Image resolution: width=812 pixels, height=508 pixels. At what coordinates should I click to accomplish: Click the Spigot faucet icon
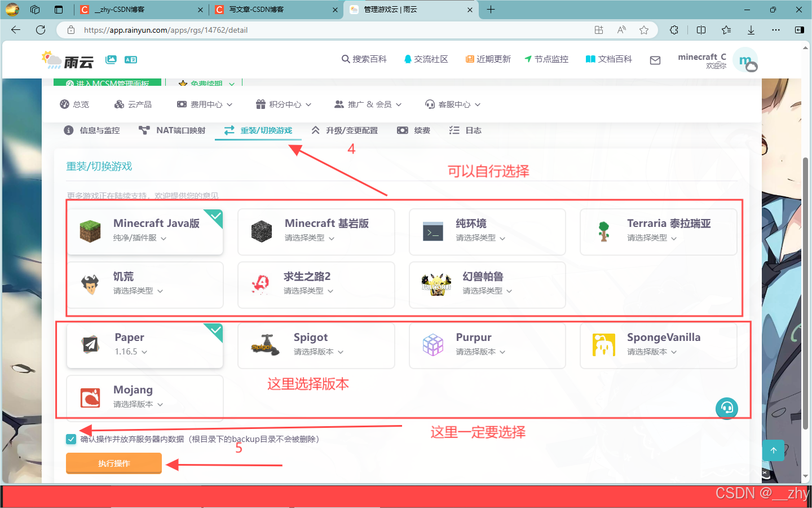(265, 344)
